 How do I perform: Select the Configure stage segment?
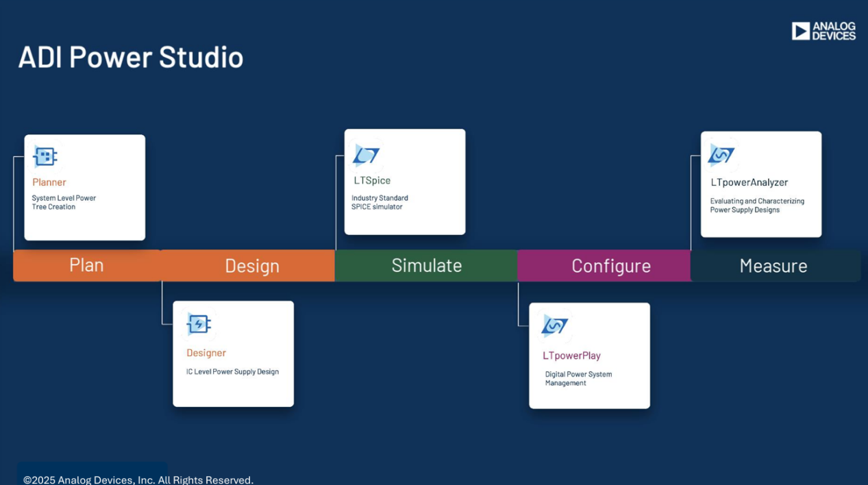(604, 265)
